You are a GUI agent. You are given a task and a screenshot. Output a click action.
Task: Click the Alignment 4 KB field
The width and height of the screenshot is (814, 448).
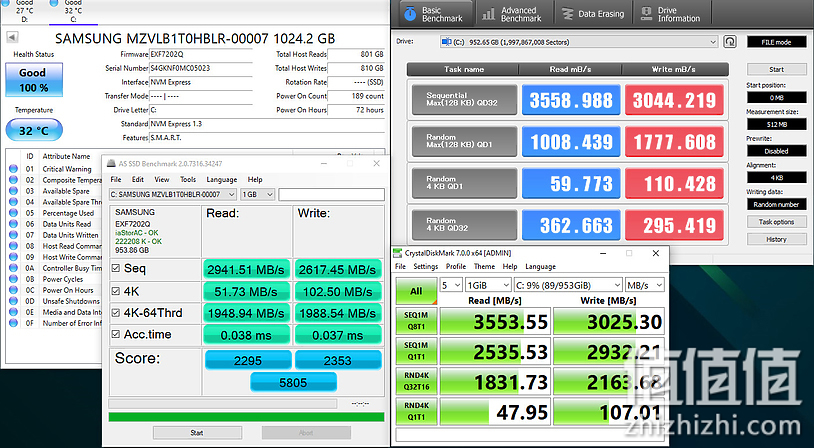(x=777, y=178)
